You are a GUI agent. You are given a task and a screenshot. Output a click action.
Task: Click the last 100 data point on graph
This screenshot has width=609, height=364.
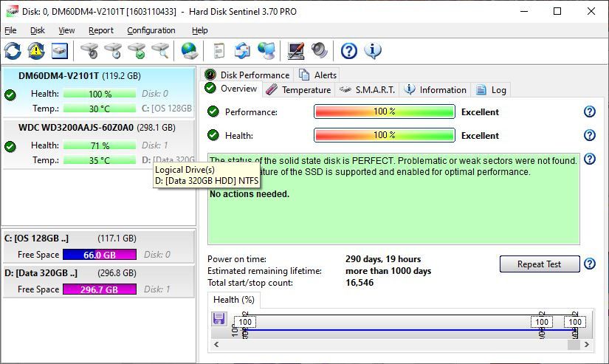point(575,322)
